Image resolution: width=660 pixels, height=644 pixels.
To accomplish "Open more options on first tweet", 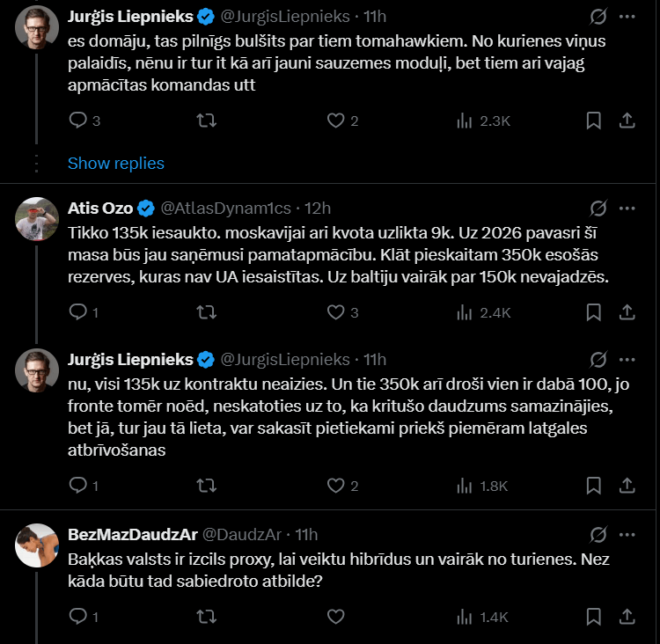I will tap(627, 17).
